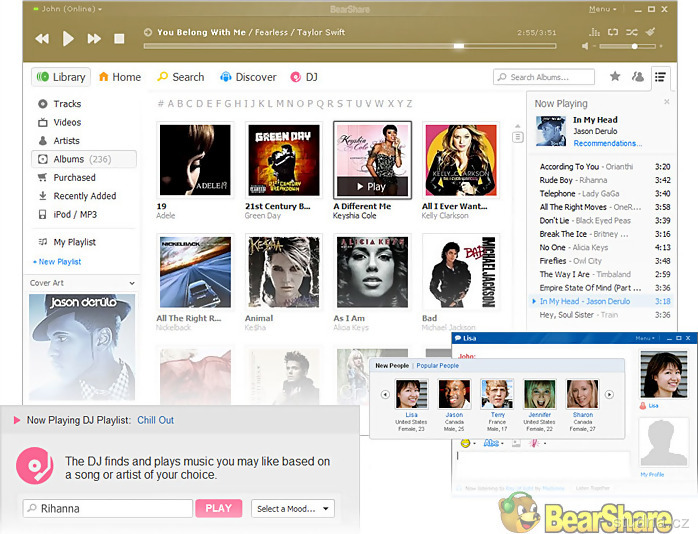Switch to the Discover tab
Screen dimensions: 698x534
coord(248,77)
